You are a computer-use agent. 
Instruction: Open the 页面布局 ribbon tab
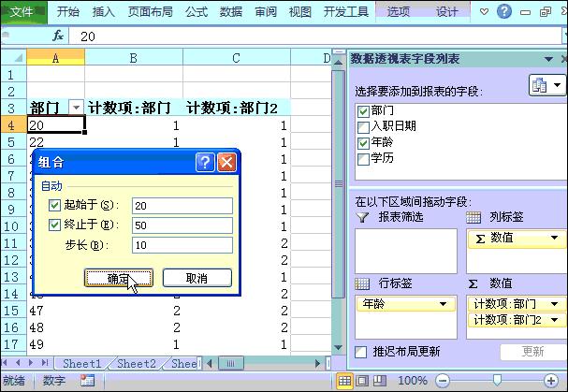click(151, 11)
